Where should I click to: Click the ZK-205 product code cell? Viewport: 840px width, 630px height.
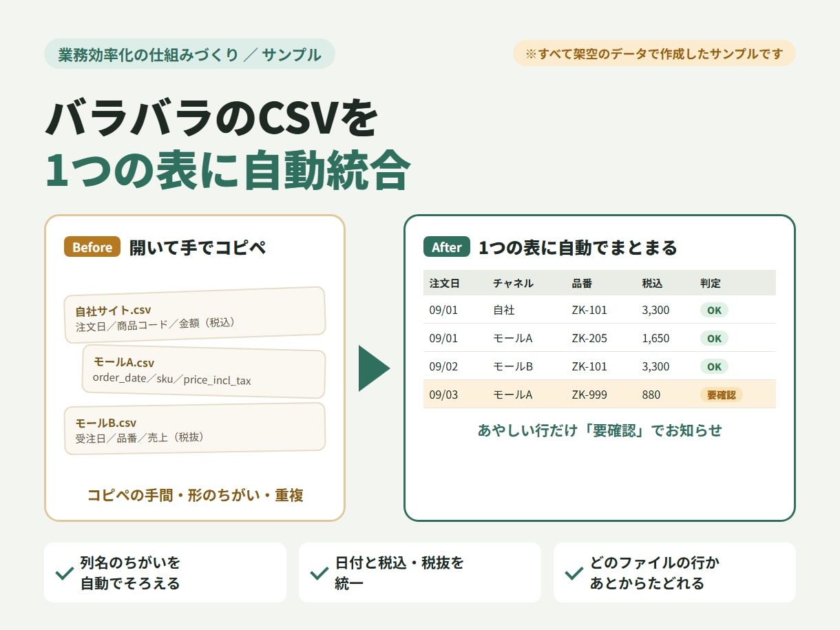point(589,338)
